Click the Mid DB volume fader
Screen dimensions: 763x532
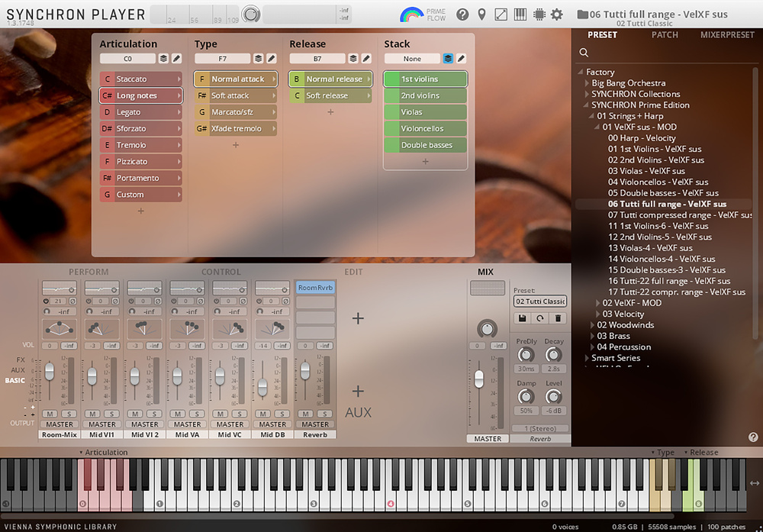coord(263,386)
